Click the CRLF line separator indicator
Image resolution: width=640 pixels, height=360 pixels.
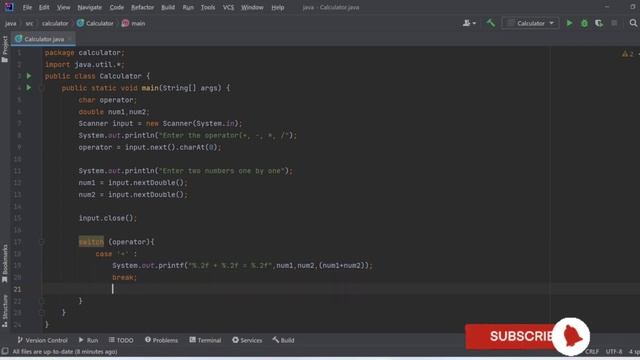(592, 351)
